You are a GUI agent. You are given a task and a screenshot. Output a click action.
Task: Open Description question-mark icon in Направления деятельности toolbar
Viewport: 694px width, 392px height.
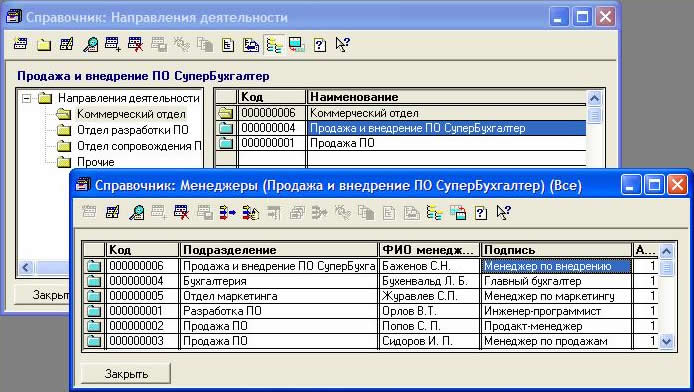(x=320, y=44)
